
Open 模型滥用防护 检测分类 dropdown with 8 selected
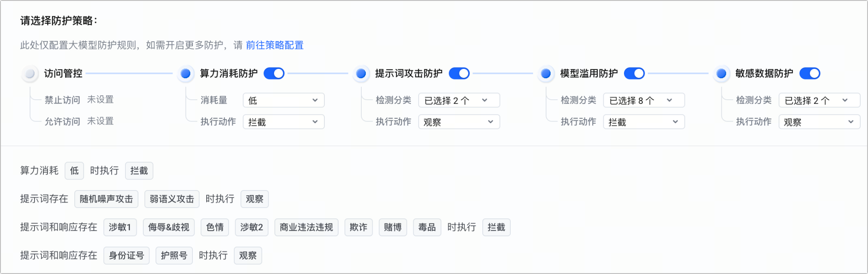pos(643,101)
